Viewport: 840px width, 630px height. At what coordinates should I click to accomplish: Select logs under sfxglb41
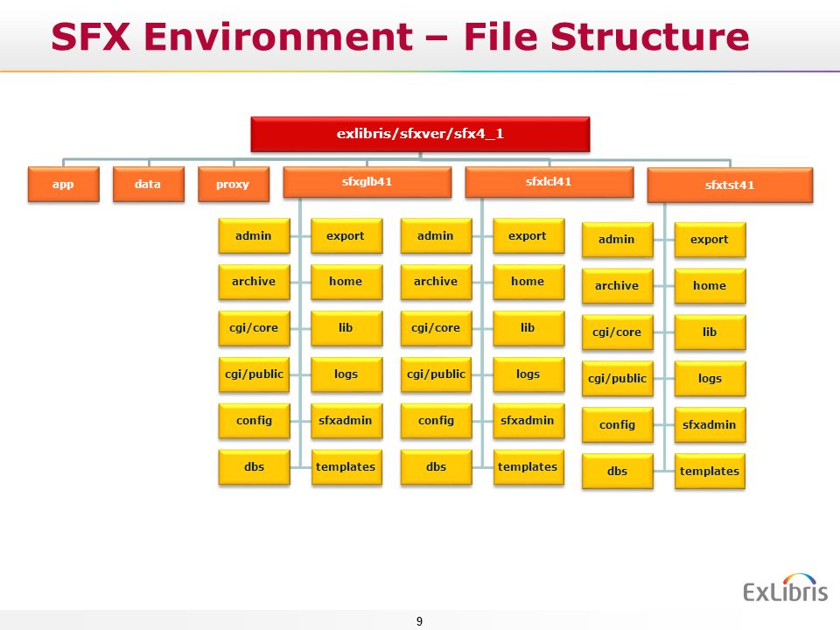click(346, 374)
